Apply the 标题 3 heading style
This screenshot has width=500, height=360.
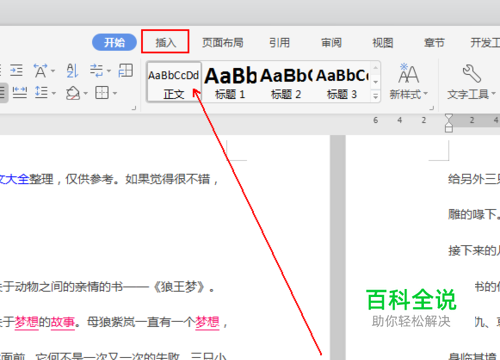coord(342,82)
